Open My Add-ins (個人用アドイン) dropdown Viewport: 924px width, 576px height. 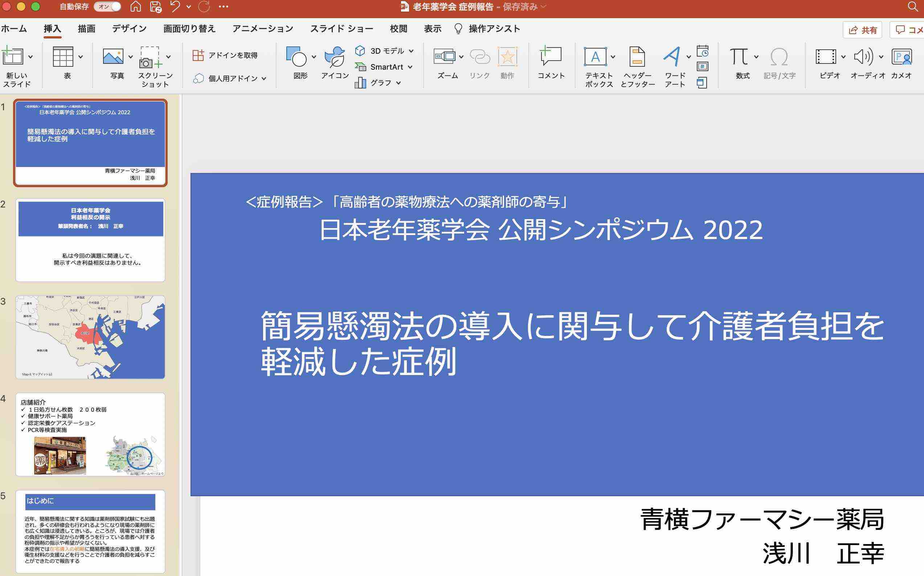coord(229,78)
